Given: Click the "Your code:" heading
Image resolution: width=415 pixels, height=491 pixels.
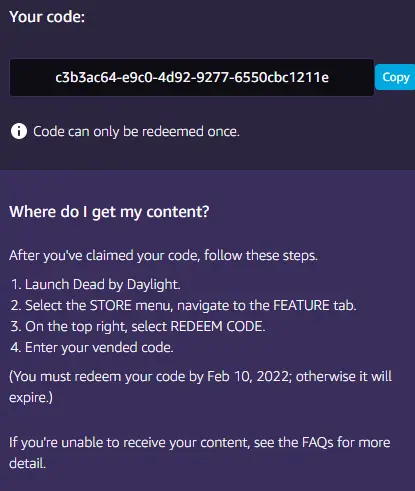Looking at the screenshot, I should click(47, 17).
